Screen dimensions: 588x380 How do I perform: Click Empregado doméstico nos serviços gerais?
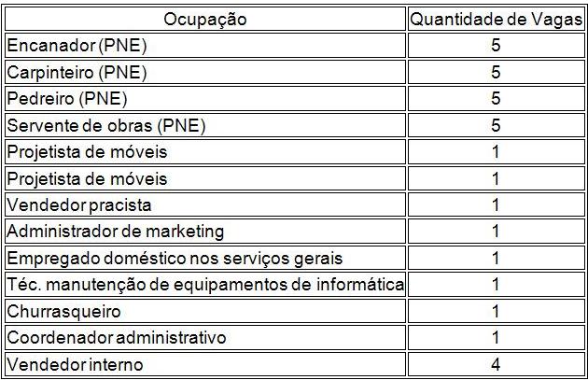click(175, 258)
